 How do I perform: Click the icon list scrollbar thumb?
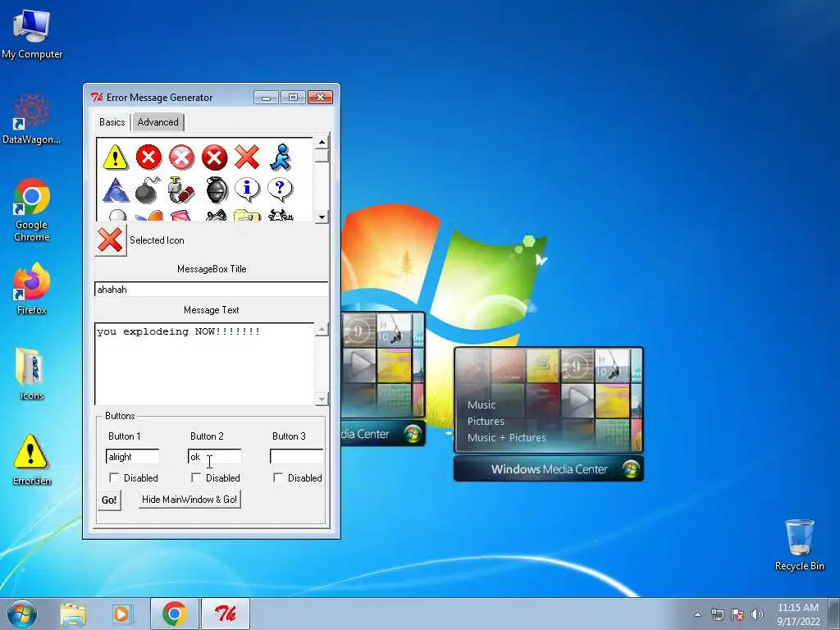322,156
